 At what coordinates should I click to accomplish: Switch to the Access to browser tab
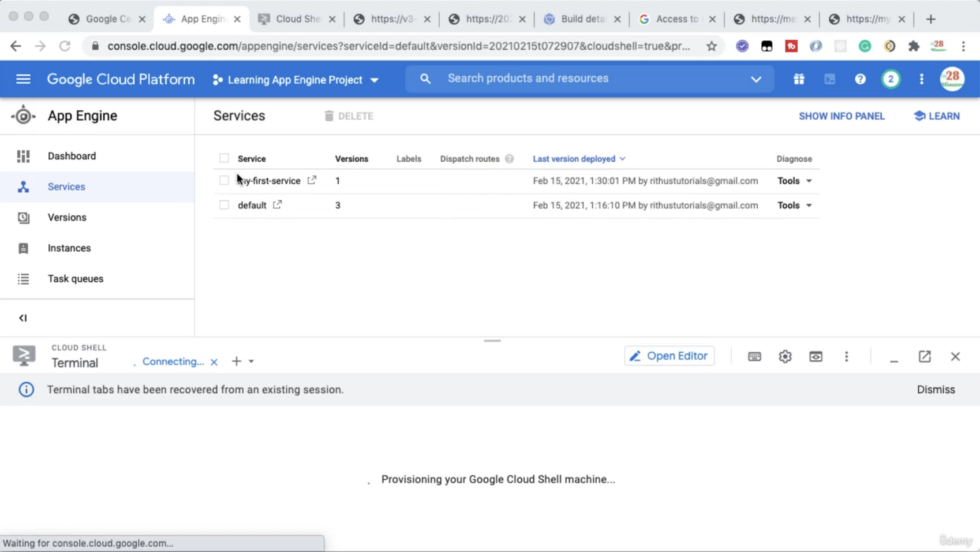677,19
